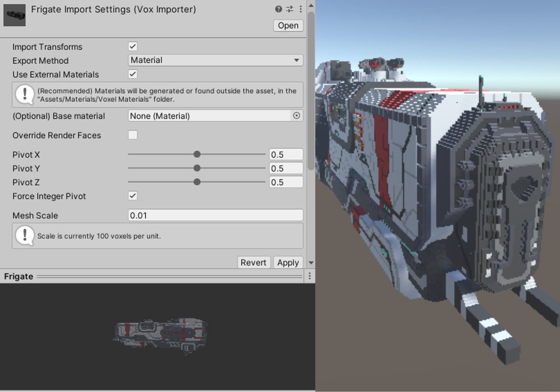
Task: Click the Mesh Scale input field
Action: click(x=216, y=215)
